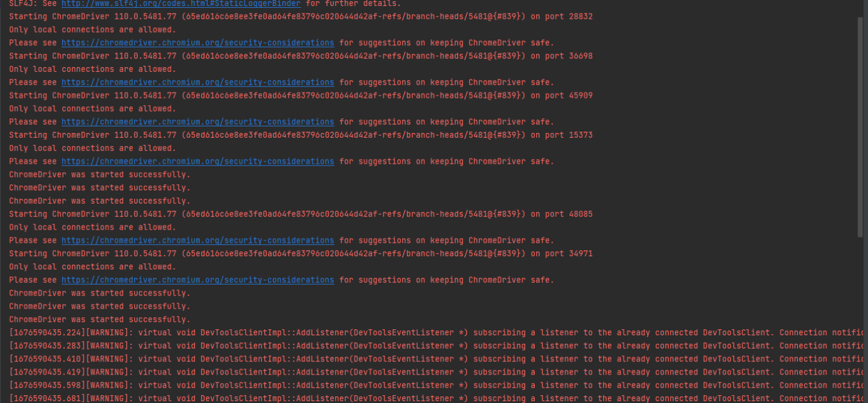Click the warning line stamped 1676590435.410
Image resolution: width=868 pixels, height=403 pixels.
click(436, 359)
